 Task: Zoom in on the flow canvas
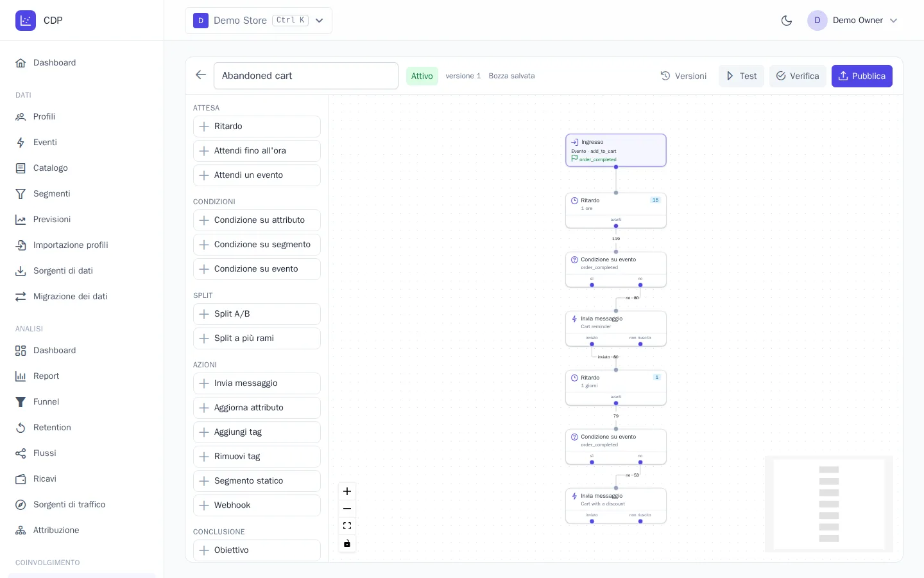tap(347, 491)
